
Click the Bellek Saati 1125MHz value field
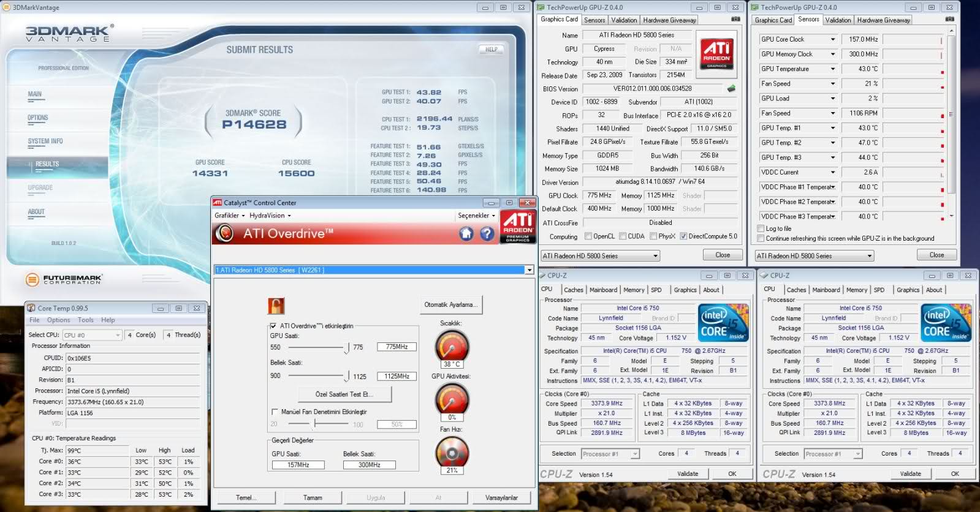(397, 376)
